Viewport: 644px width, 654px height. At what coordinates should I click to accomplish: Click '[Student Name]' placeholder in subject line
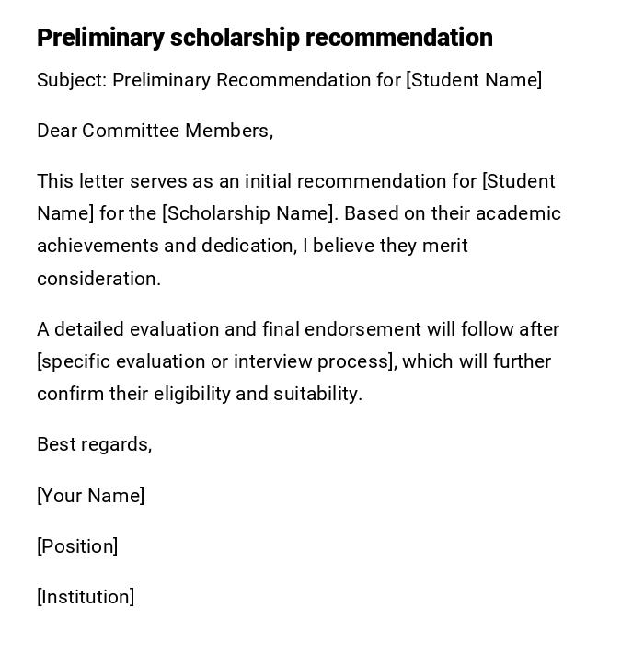point(474,80)
